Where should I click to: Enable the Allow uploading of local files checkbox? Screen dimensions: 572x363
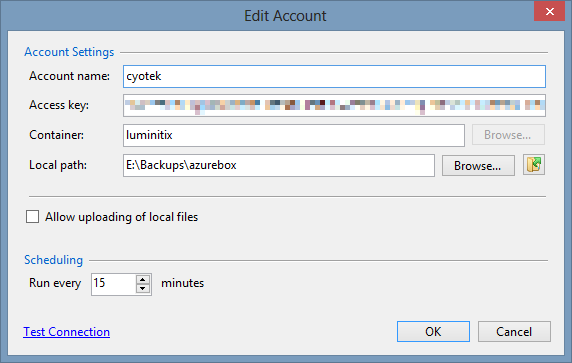32,216
